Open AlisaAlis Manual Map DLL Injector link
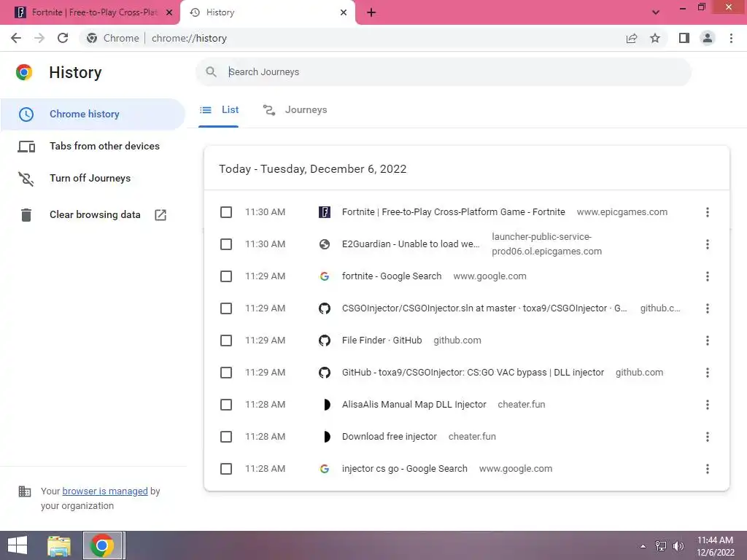The height and width of the screenshot is (560, 747). [414, 405]
